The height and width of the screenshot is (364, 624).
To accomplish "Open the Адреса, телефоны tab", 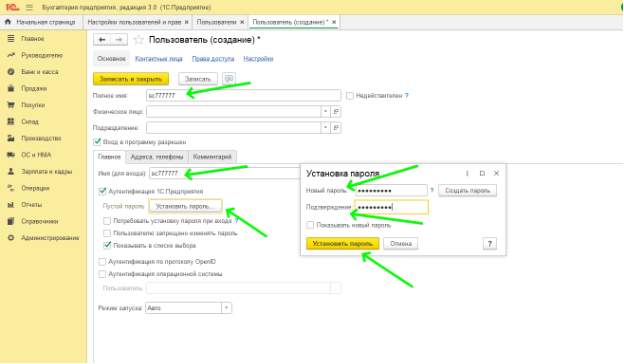I will (157, 157).
